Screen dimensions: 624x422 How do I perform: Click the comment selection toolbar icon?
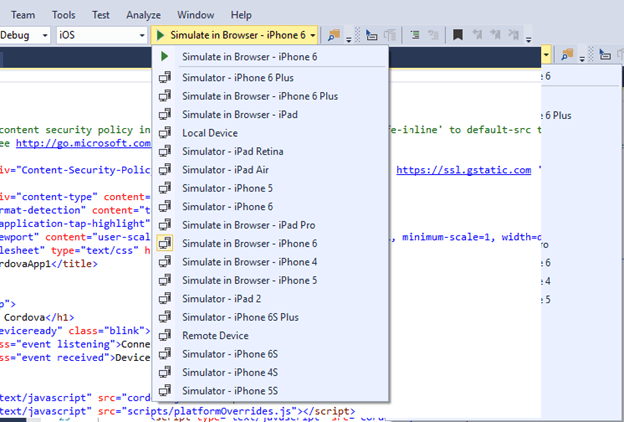(371, 35)
